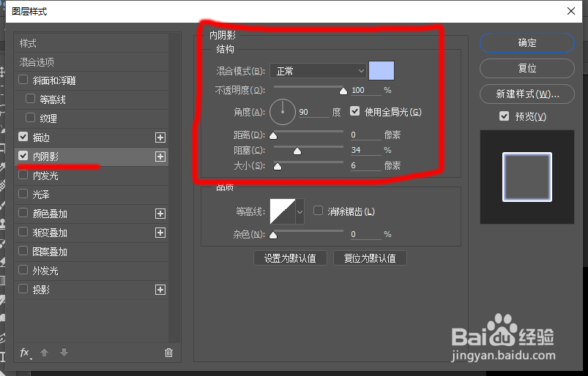Add another 投影 effect with plus icon
Screen dimensions: 588x376
click(160, 290)
